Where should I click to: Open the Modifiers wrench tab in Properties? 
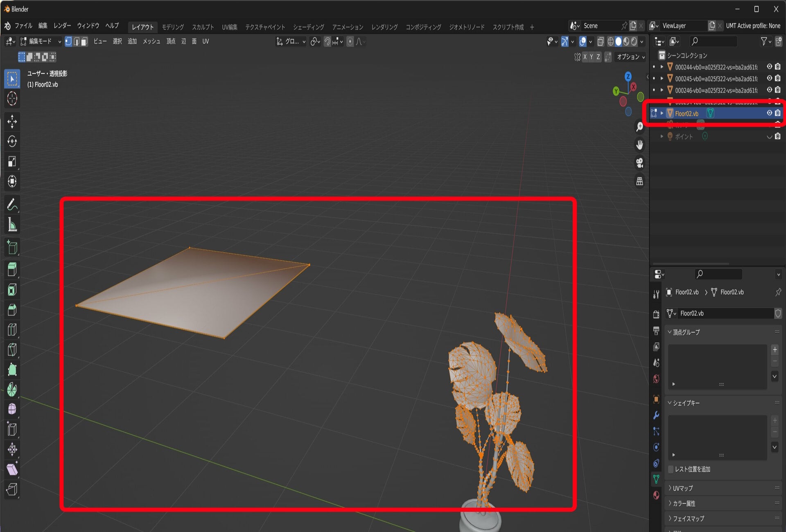click(656, 415)
